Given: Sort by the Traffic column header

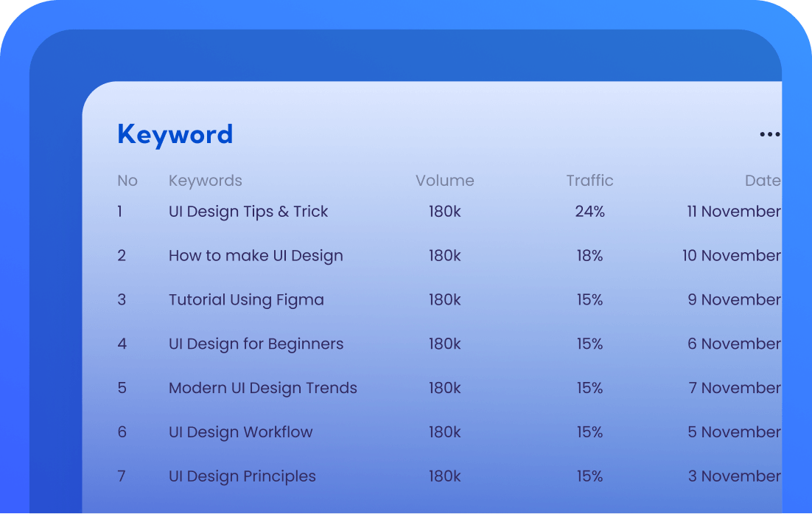Looking at the screenshot, I should tap(589, 181).
